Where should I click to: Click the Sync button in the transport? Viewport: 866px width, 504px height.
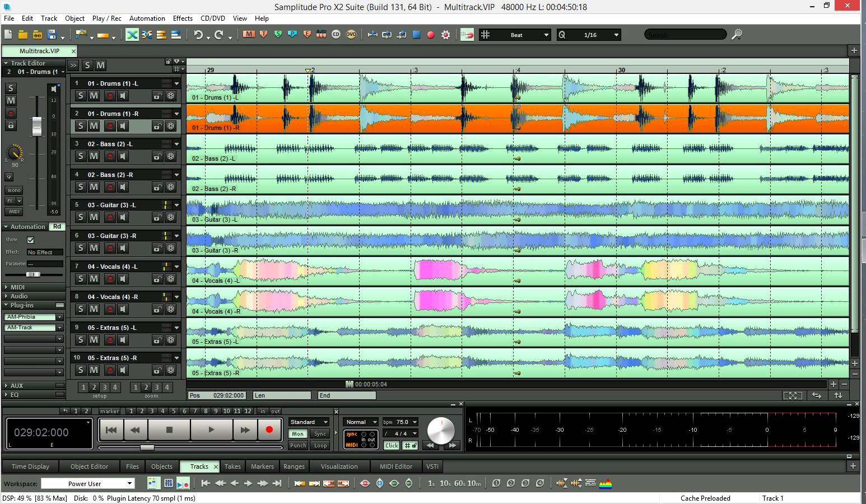pyautogui.click(x=320, y=433)
